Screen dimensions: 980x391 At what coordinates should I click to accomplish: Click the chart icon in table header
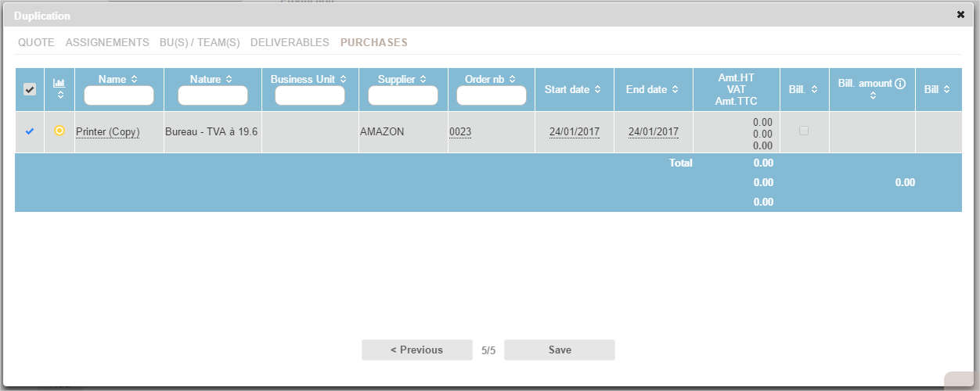tap(59, 83)
